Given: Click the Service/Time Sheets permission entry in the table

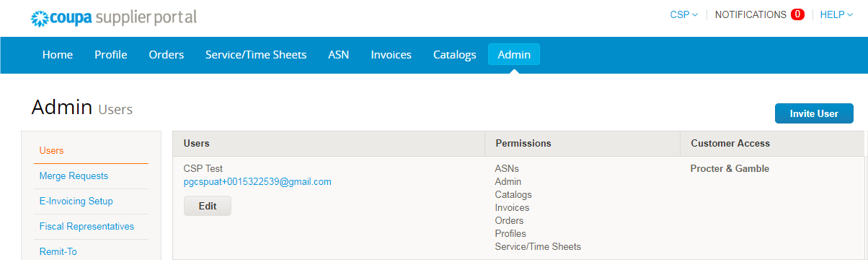Looking at the screenshot, I should point(538,247).
